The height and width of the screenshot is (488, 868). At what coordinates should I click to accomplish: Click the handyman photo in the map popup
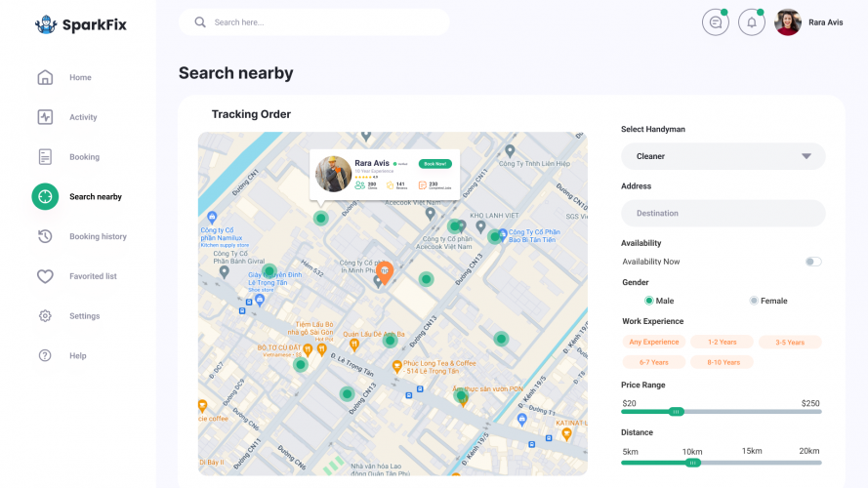pos(333,174)
